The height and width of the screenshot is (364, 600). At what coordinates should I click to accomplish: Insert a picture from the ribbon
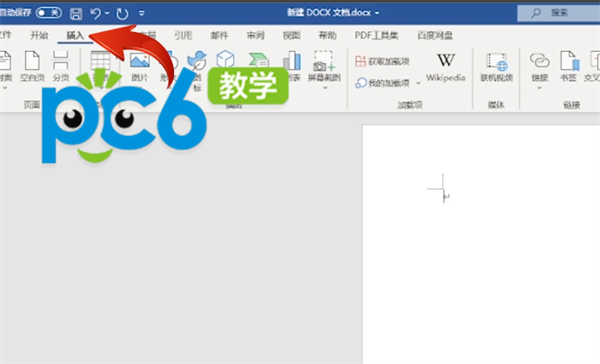coord(139,67)
